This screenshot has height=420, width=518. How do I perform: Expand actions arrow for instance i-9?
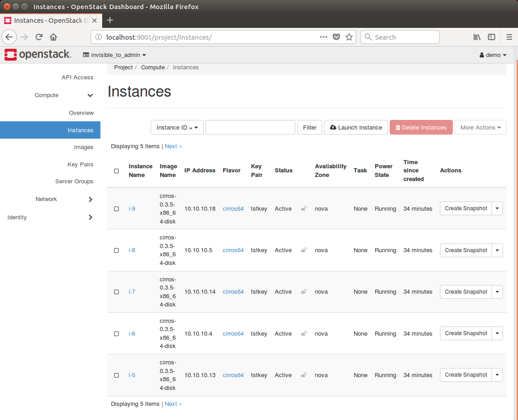coord(497,208)
